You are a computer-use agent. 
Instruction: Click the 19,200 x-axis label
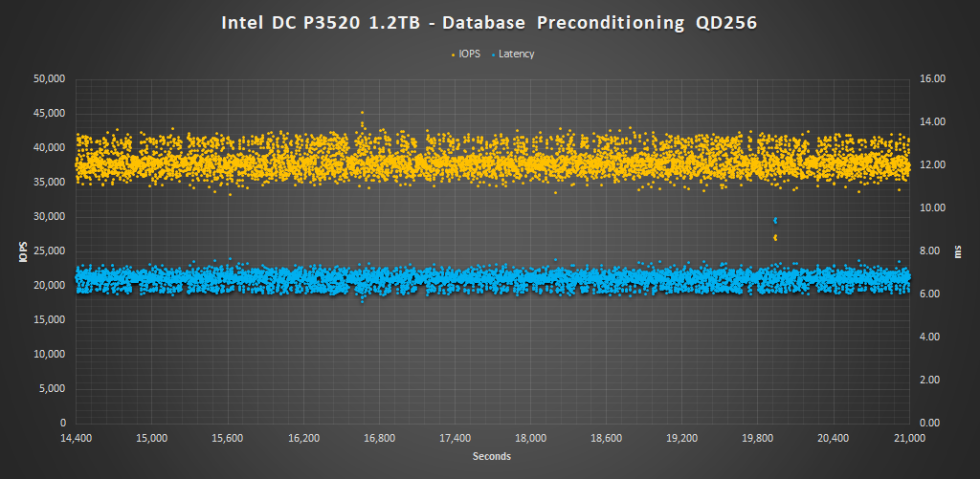point(681,439)
